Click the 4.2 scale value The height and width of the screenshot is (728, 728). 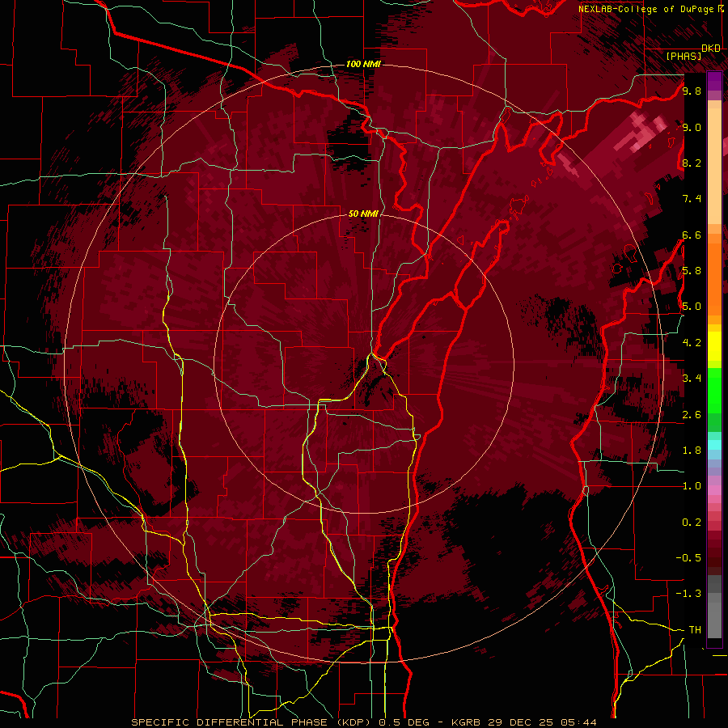[692, 343]
